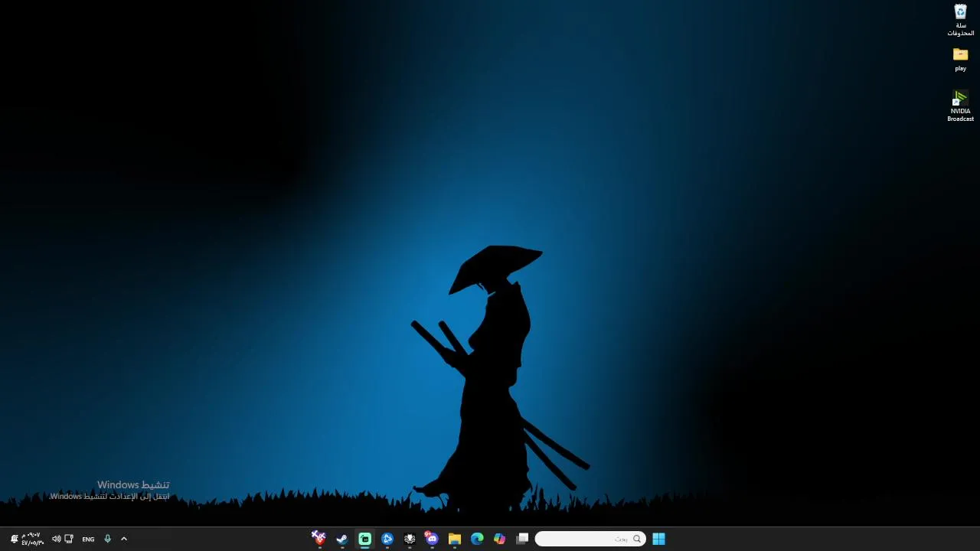Open the white octopus app on taskbar
The width and height of the screenshot is (980, 551).
coord(410,539)
